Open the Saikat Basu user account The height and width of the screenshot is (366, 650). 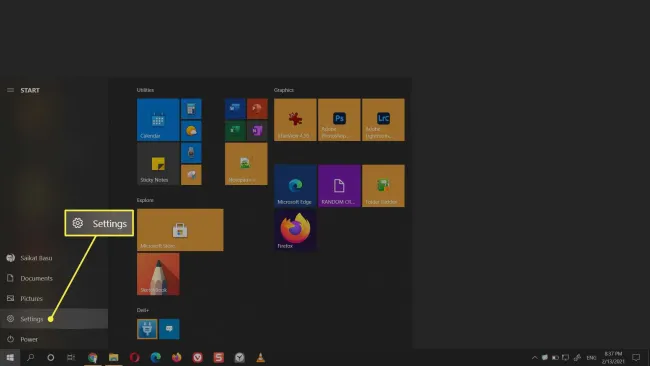coord(54,258)
